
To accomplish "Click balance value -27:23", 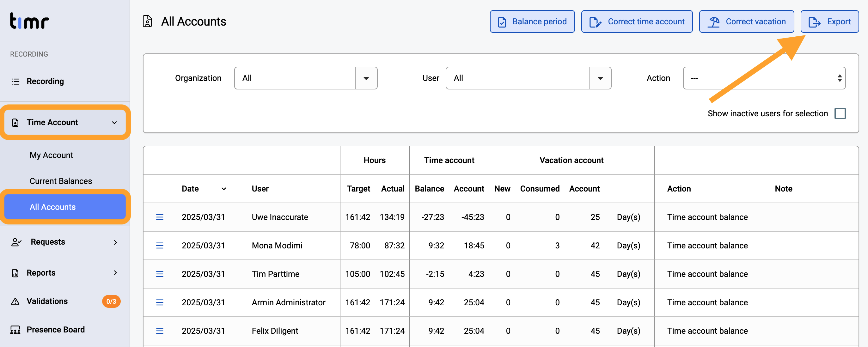I will (433, 217).
